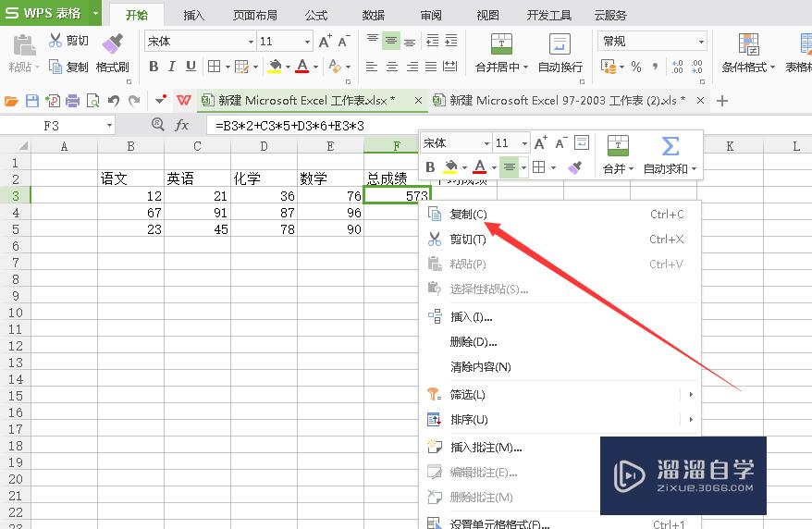The image size is (812, 529).
Task: Click the Cut (剪切) ribbon button
Action: click(68, 41)
